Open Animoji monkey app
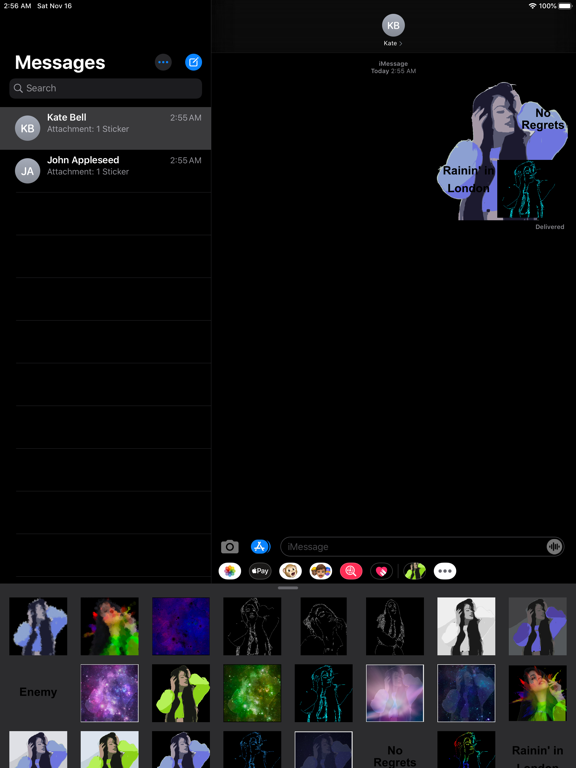The height and width of the screenshot is (768, 576). pyautogui.click(x=290, y=571)
